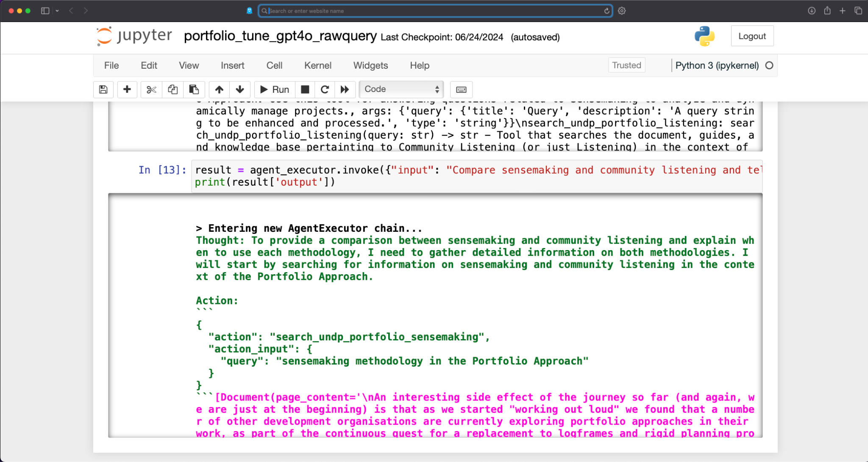The image size is (868, 462).
Task: Move the selected cell up
Action: click(219, 89)
